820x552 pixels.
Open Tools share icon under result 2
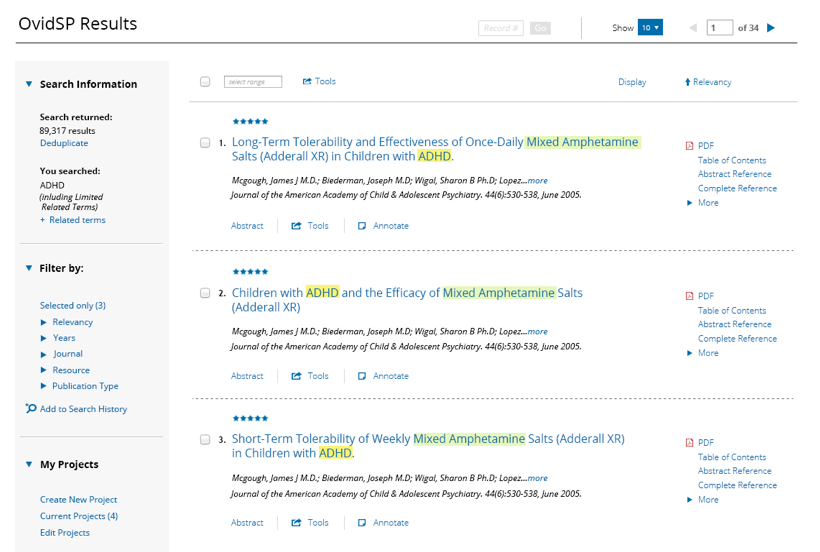297,376
